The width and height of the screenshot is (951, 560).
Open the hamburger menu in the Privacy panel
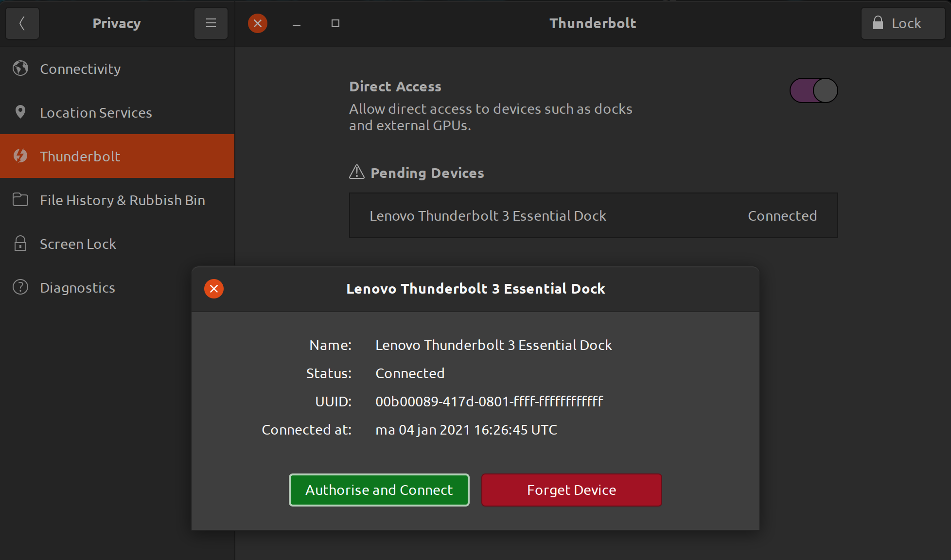pyautogui.click(x=211, y=23)
